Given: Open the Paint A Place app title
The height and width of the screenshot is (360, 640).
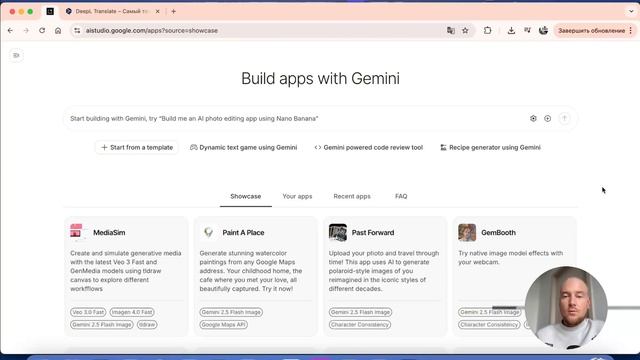Looking at the screenshot, I should [243, 232].
